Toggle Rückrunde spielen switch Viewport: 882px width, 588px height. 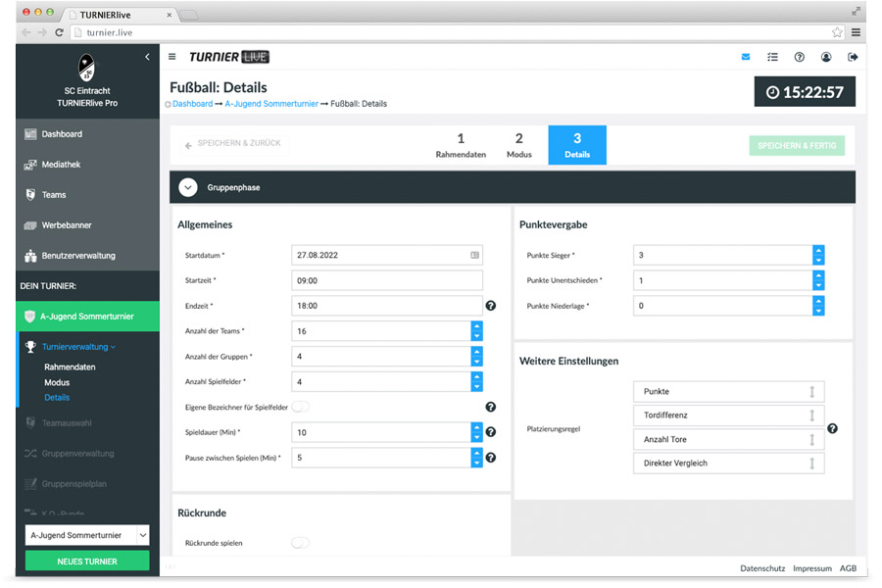tap(300, 543)
